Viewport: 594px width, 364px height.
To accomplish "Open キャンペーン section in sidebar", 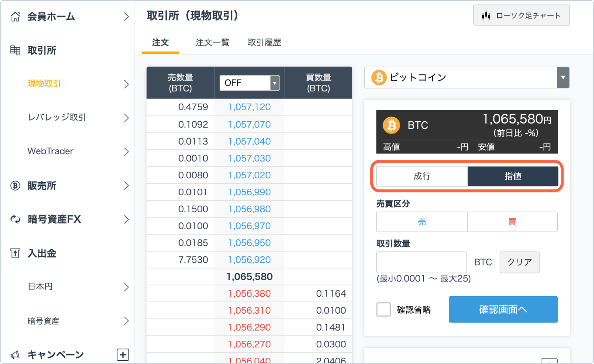I will pyautogui.click(x=56, y=355).
